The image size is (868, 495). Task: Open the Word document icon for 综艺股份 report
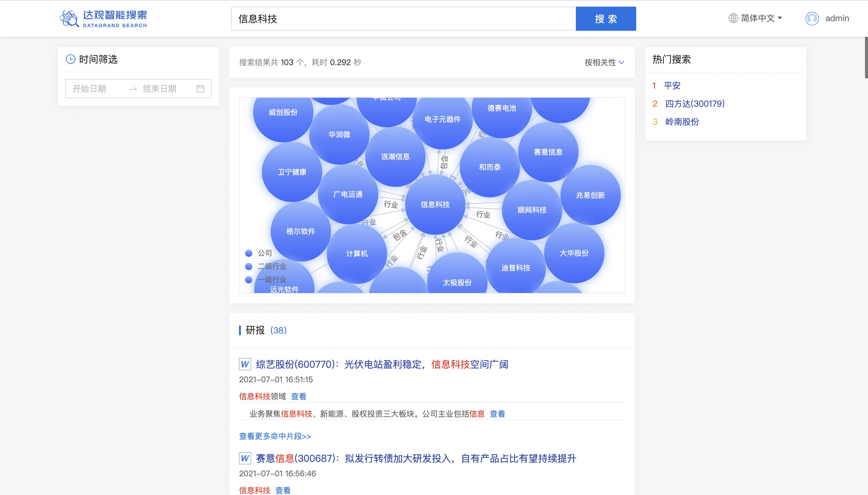click(x=245, y=364)
